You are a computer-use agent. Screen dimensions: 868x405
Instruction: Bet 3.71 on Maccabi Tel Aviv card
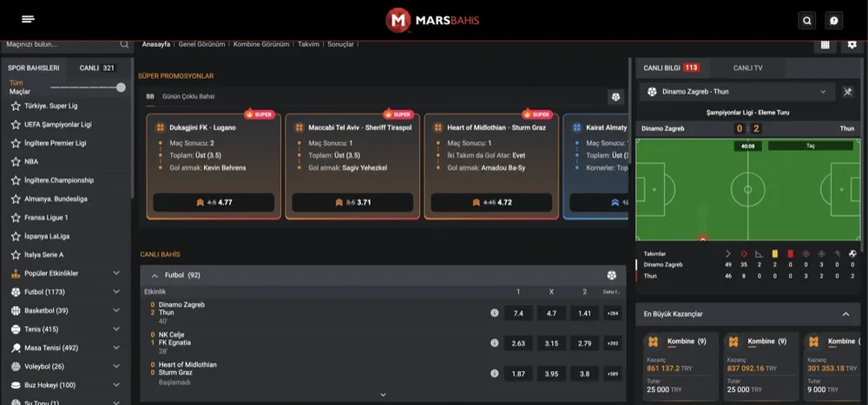[352, 203]
